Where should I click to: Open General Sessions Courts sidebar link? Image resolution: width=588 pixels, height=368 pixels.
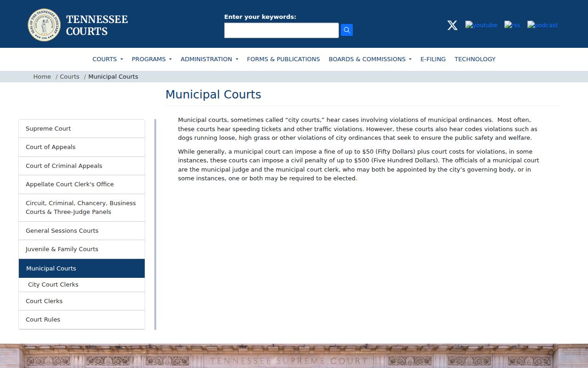tap(82, 231)
